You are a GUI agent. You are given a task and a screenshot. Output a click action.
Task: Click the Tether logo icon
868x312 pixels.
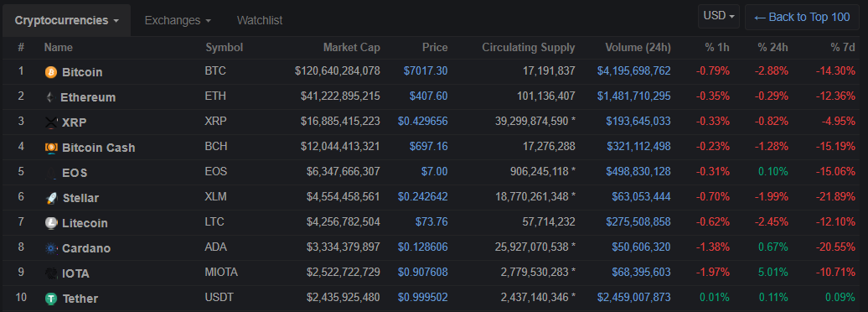(x=51, y=299)
